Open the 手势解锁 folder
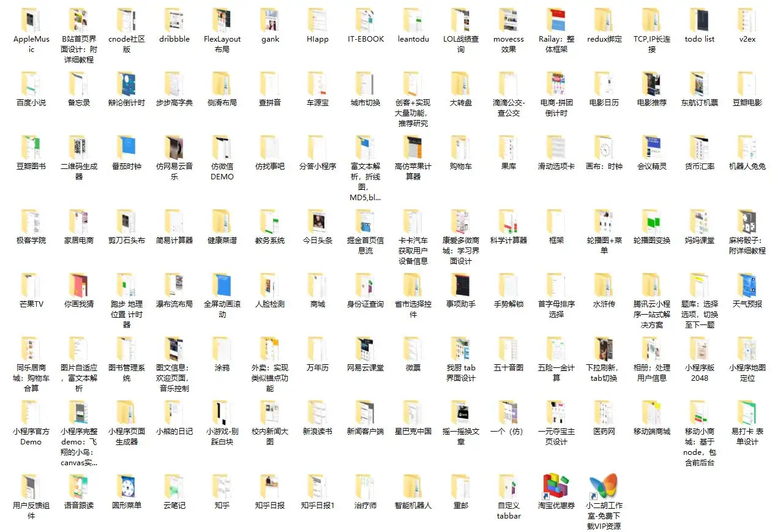775x532 pixels. (x=509, y=285)
